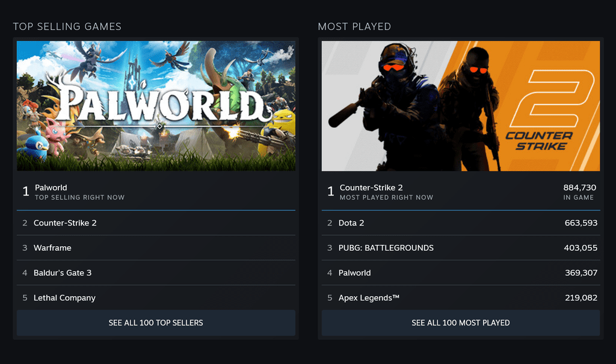Select PUBG: BATTLEGROUNDS in most played
The height and width of the screenshot is (364, 616).
[x=386, y=248]
